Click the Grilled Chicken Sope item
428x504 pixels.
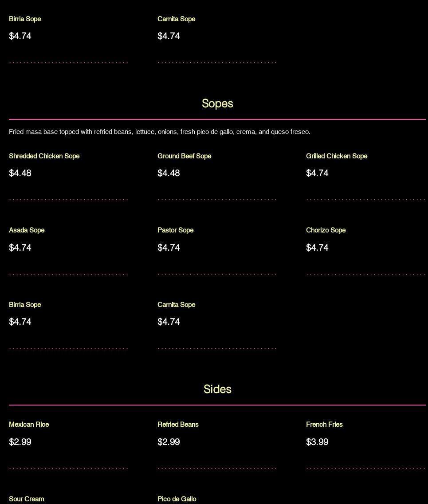[337, 156]
